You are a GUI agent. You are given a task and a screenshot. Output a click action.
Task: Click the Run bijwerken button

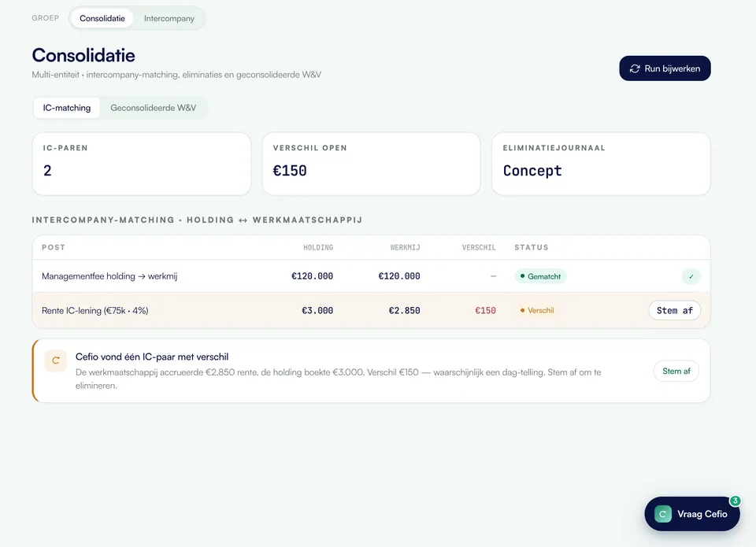point(665,68)
